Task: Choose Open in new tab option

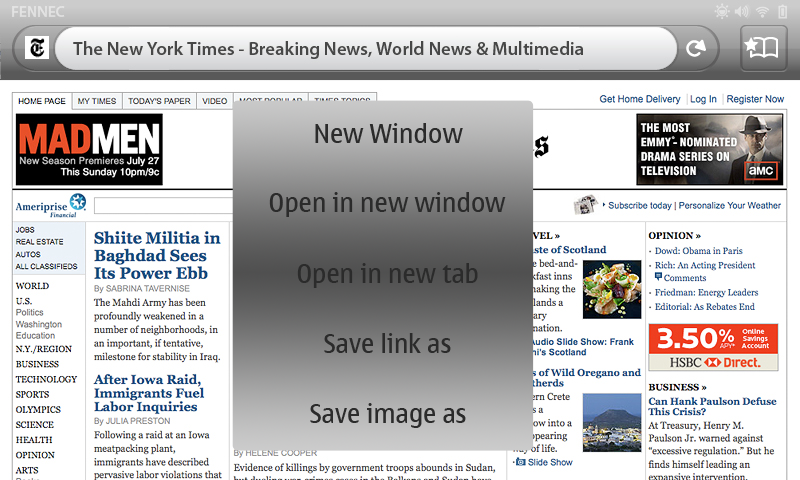Action: tap(387, 274)
